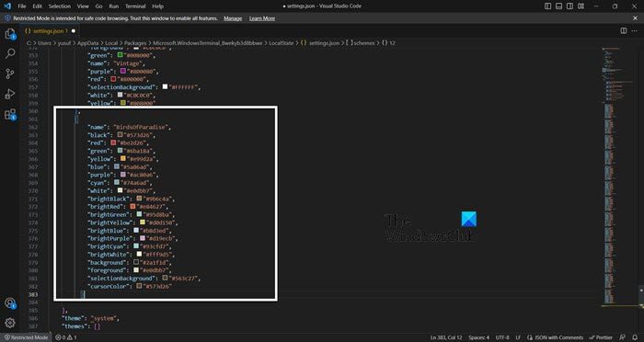Click the Manage link in Restricted Mode banner
Viewport: 644px width, 342px height.
coord(233,18)
